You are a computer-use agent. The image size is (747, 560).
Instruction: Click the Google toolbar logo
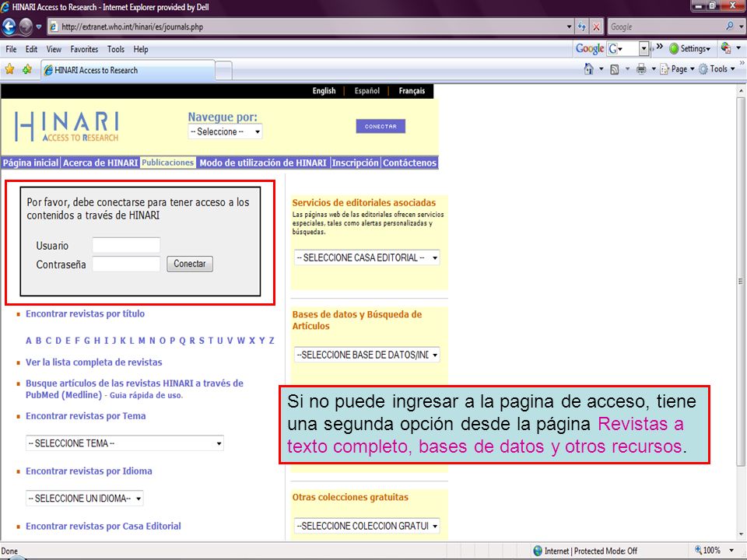coord(590,48)
